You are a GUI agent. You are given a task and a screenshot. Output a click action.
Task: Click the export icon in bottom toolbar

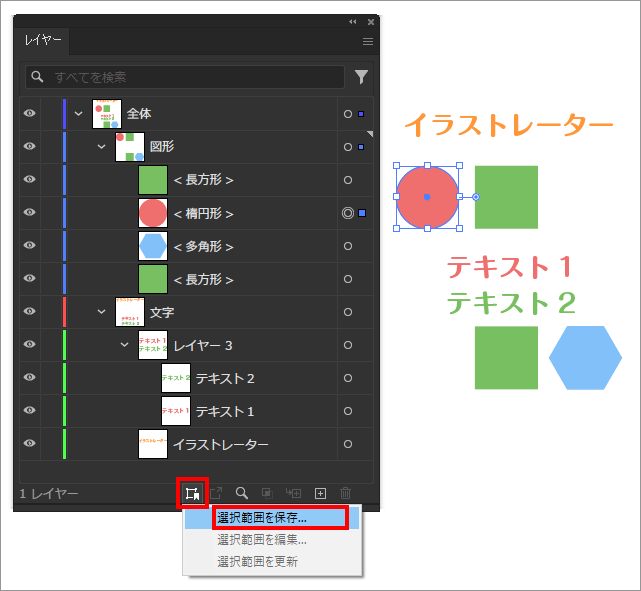216,493
